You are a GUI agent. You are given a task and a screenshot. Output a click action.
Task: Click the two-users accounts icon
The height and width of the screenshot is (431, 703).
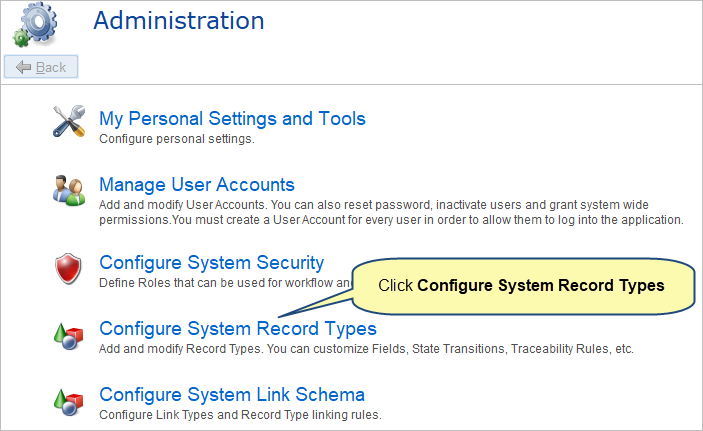(69, 191)
